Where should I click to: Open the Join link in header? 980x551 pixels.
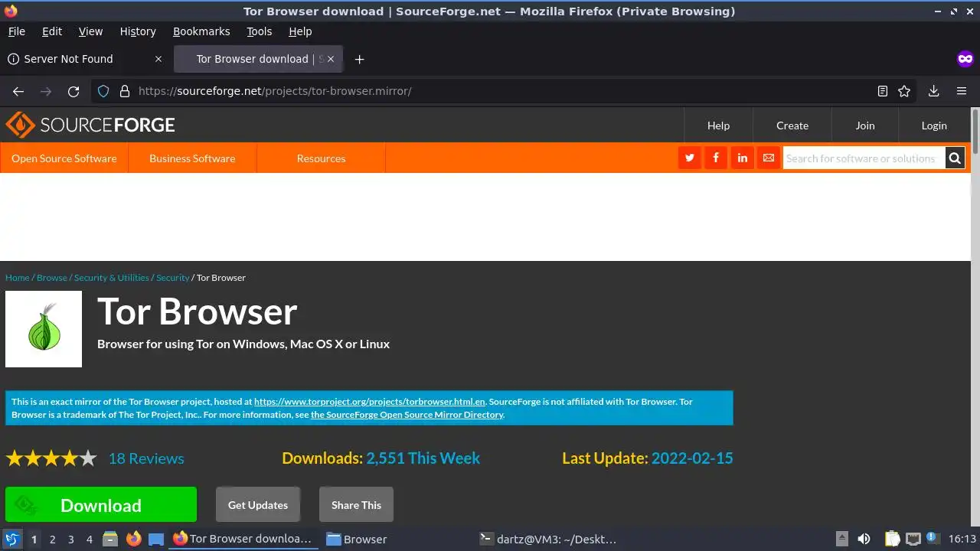click(865, 126)
